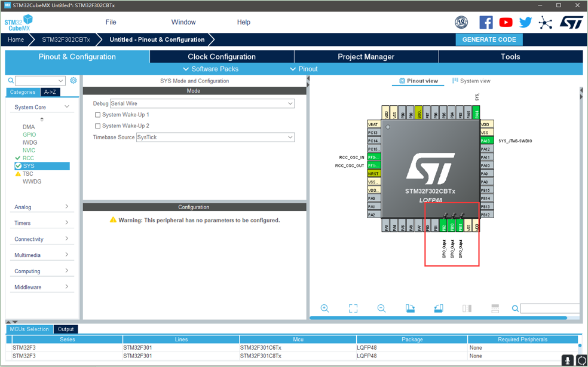Open the Pinout dropdown menu
588x367 pixels.
click(304, 69)
